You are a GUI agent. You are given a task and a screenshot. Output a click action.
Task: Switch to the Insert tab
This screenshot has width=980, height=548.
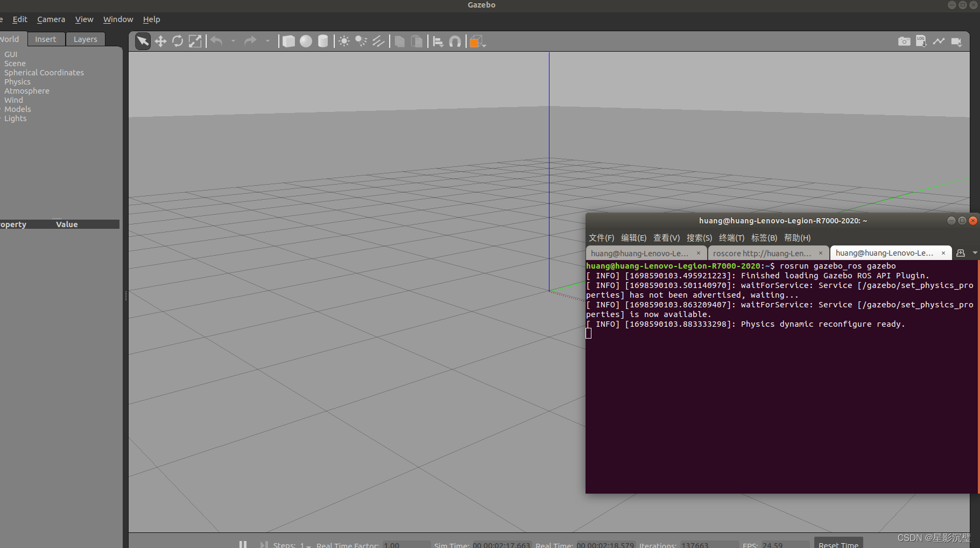click(46, 39)
